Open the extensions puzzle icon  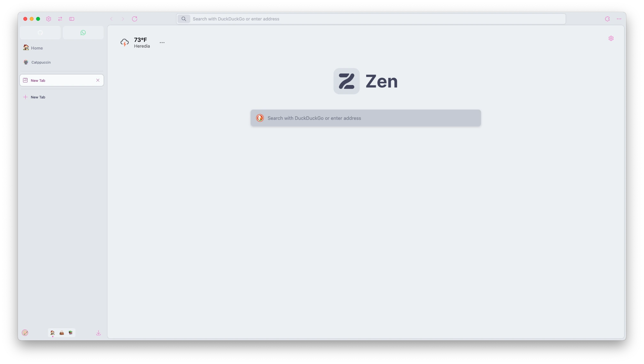click(607, 19)
